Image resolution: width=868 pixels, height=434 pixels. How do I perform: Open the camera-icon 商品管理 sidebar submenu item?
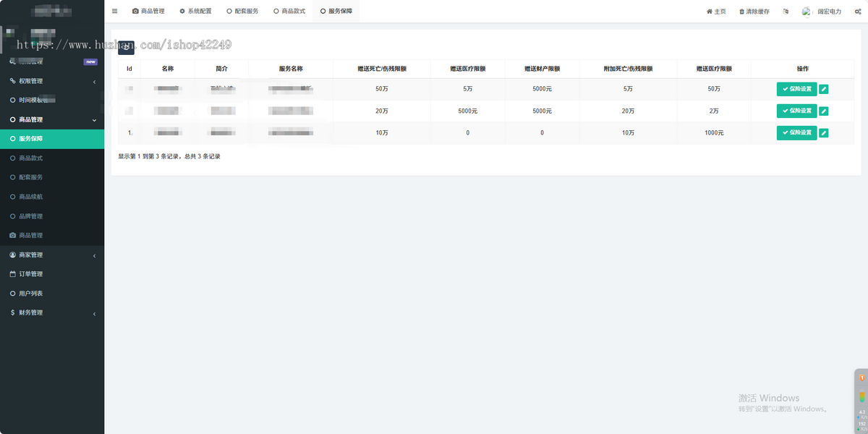click(52, 235)
